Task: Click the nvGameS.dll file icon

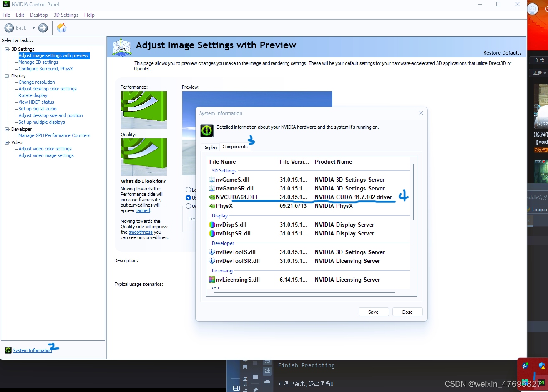Action: pos(212,180)
